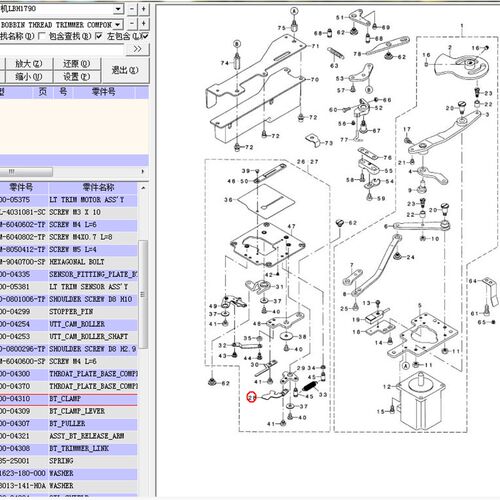
Task: Select the SCREW M4 L=6 row ending in -TP
Action: (x=68, y=224)
